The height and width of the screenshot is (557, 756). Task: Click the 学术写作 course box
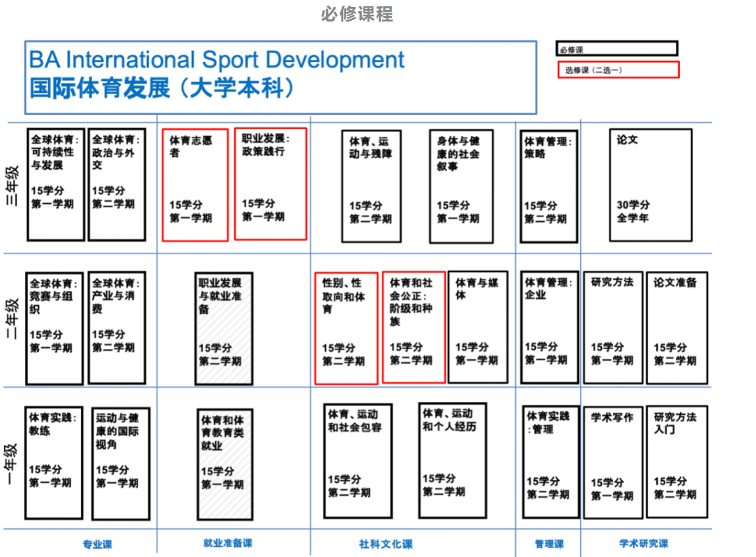point(612,462)
